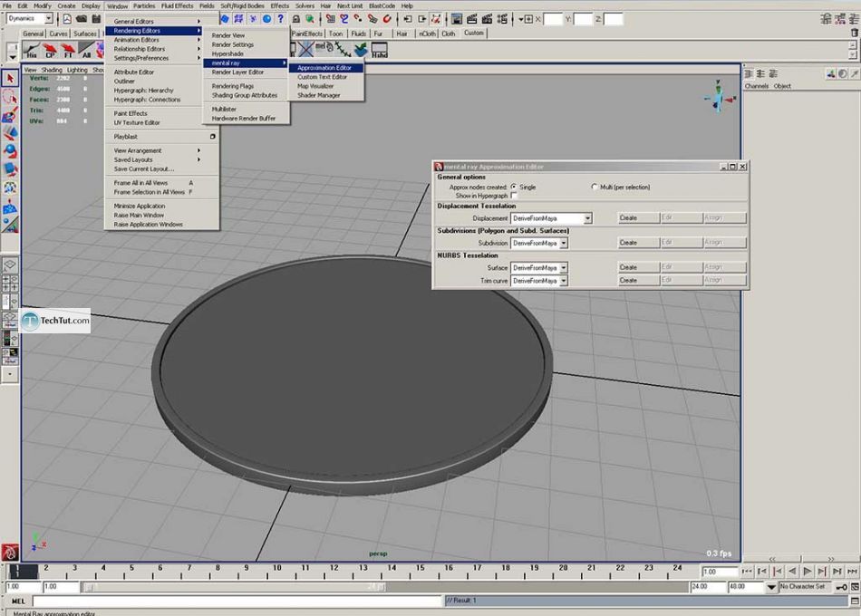The height and width of the screenshot is (616, 861).
Task: Click the MEL command line input
Action: tap(237, 602)
